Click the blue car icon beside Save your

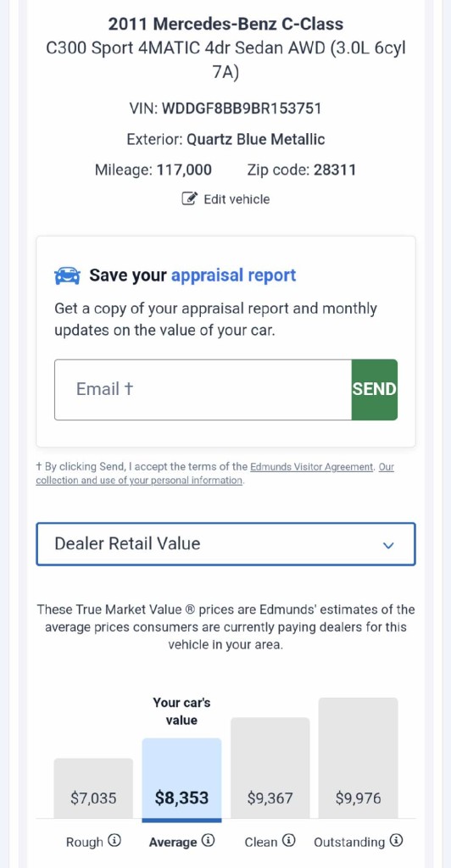pos(68,275)
